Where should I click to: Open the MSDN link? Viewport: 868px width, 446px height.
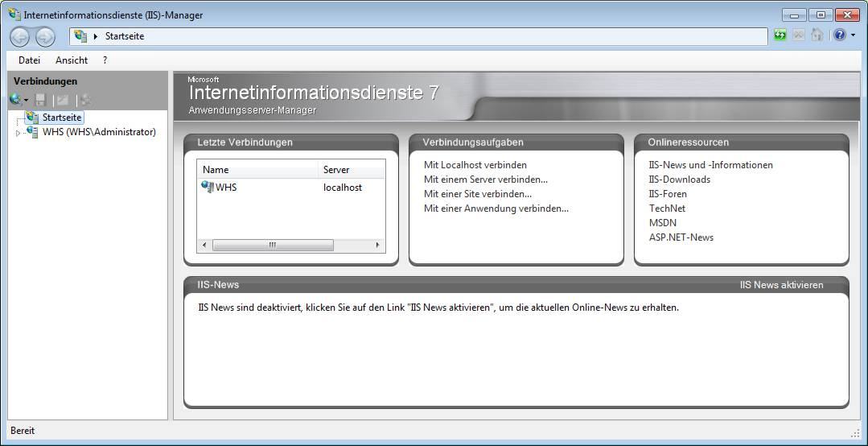pos(663,223)
